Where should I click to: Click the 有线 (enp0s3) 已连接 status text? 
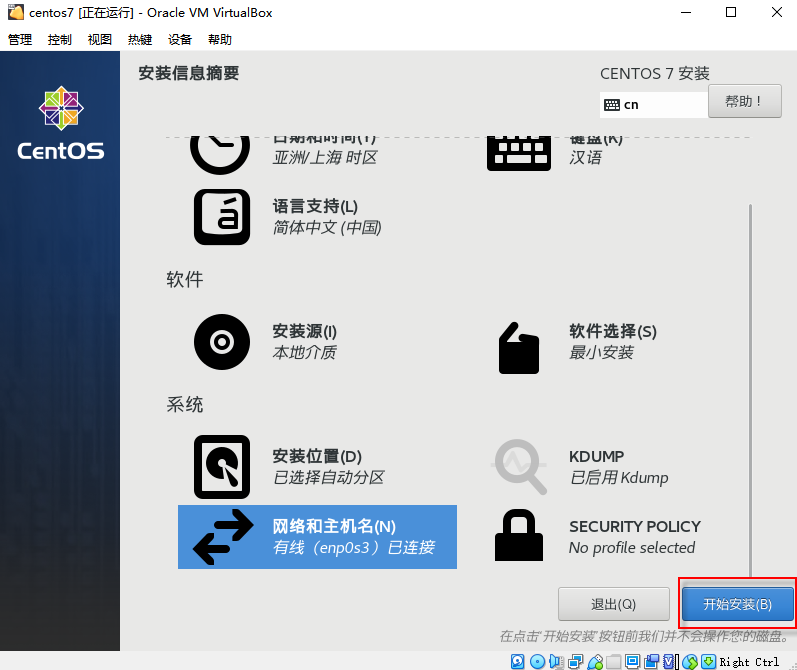354,547
